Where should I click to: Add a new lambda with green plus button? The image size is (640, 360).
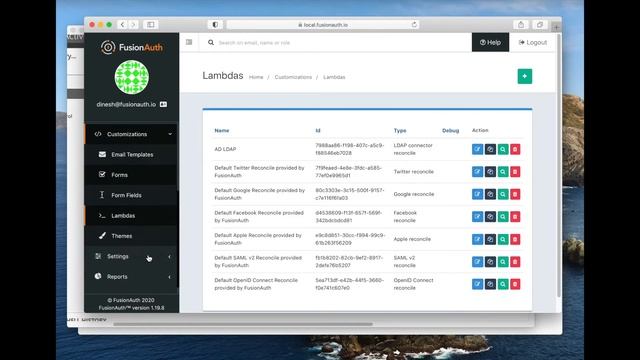(524, 76)
